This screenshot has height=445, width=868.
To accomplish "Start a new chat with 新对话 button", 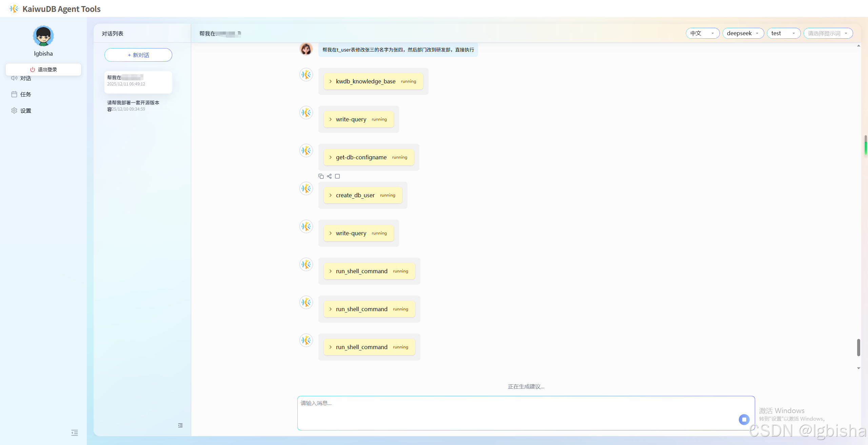I will pos(138,55).
